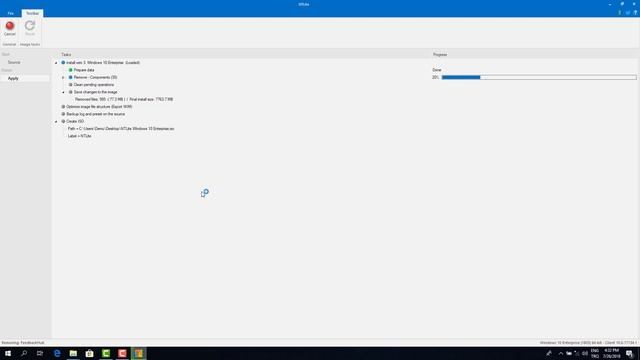The height and width of the screenshot is (360, 640).
Task: Open the red recorder taskbar icon
Action: point(122,353)
